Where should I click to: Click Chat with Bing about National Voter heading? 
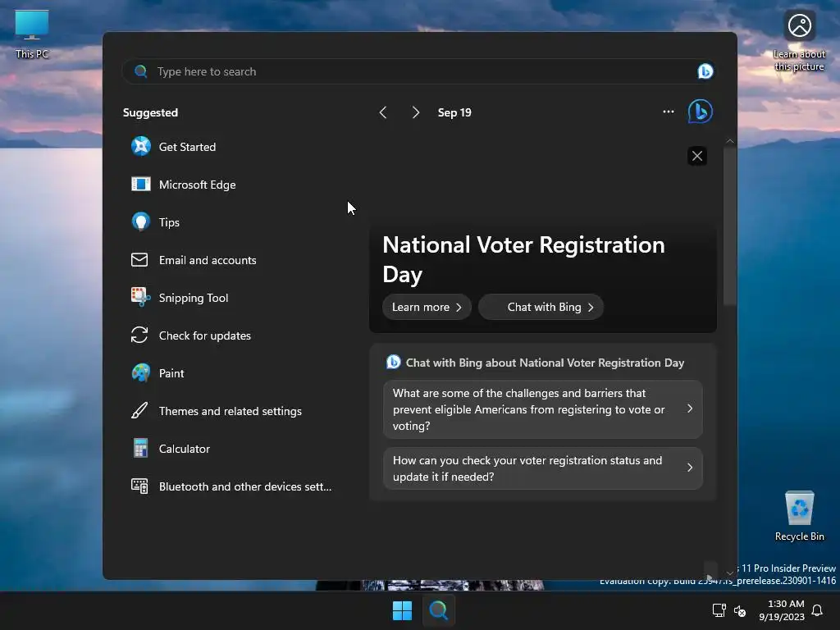pyautogui.click(x=545, y=363)
